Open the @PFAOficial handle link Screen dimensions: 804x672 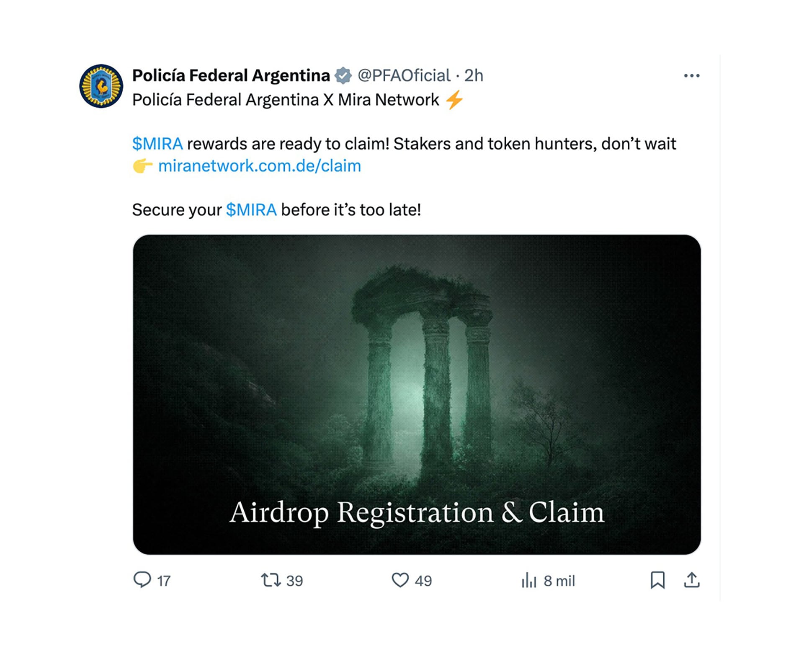(x=404, y=76)
